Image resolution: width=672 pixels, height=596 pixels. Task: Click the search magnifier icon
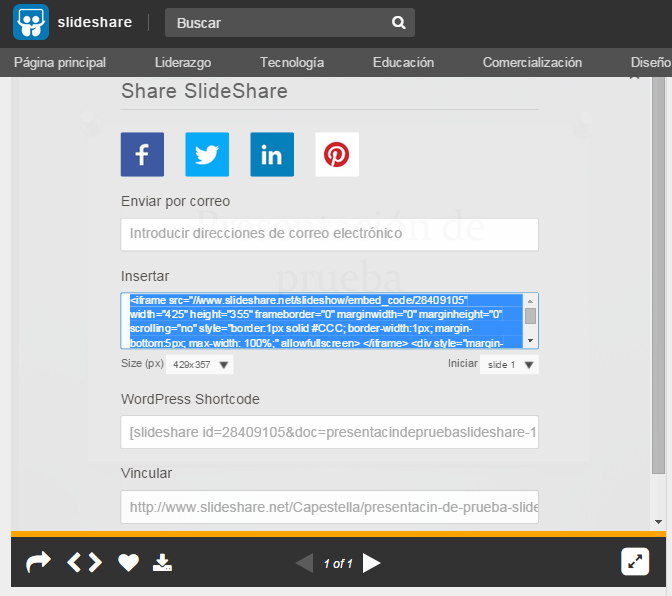pyautogui.click(x=399, y=22)
